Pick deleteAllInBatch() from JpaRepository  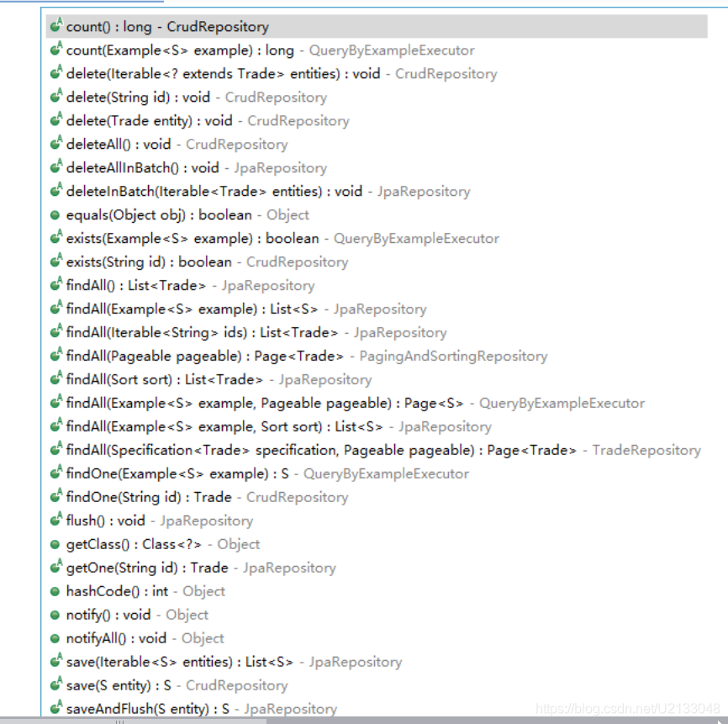click(377, 167)
